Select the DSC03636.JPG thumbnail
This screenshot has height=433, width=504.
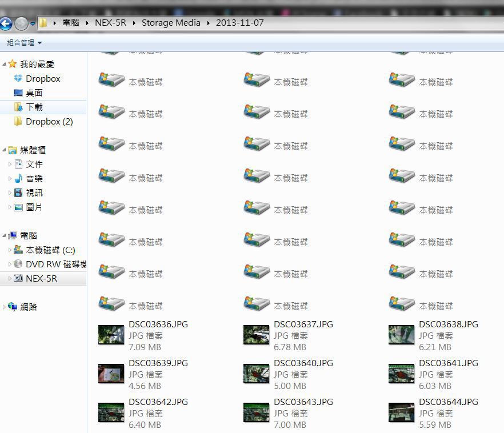point(111,335)
